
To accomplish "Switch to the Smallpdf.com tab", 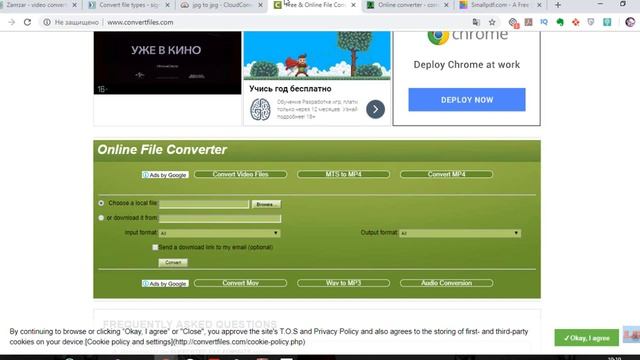I will 500,5.
